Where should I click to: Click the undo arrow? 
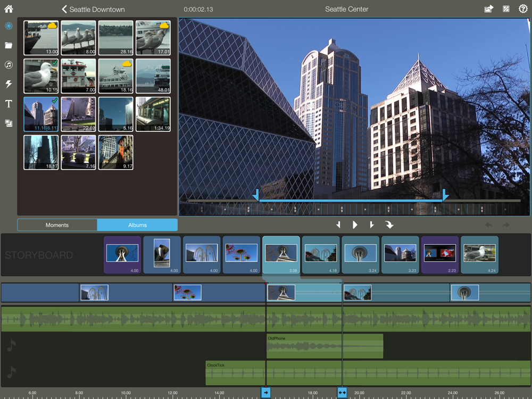pos(488,225)
